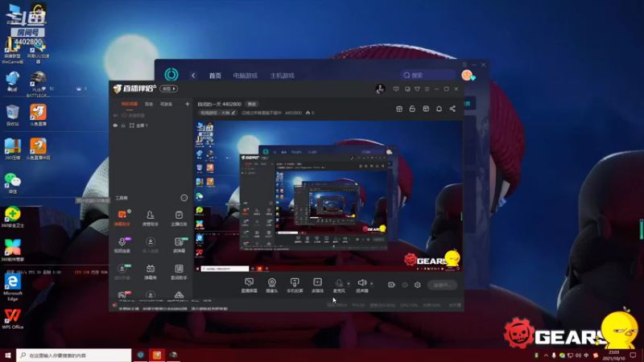
Task: Open the 歌词助手 lyrics helper tool
Action: 179,272
